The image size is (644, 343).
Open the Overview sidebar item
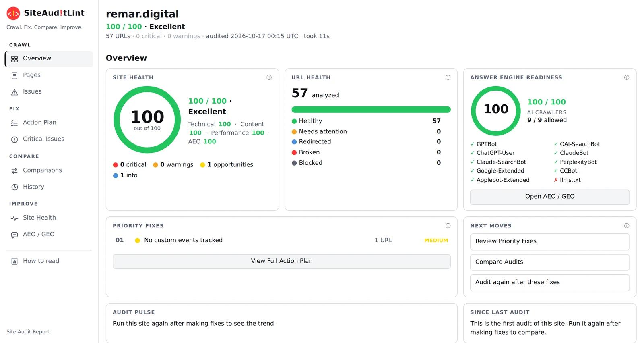point(49,59)
